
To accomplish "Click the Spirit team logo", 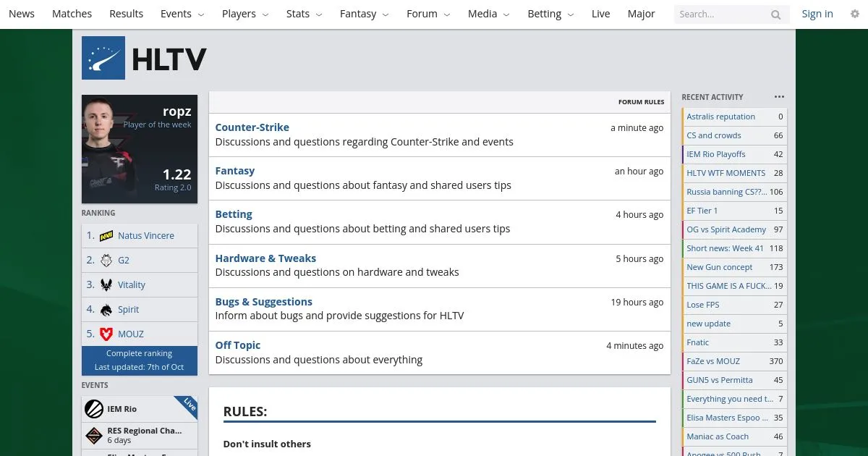I will (106, 310).
